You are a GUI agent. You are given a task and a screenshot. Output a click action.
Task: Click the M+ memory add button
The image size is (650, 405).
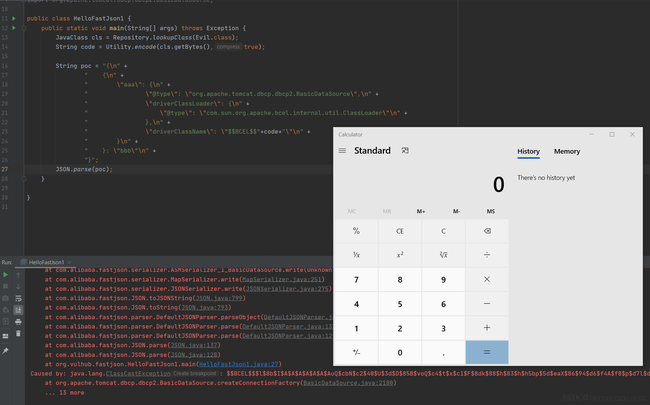421,211
